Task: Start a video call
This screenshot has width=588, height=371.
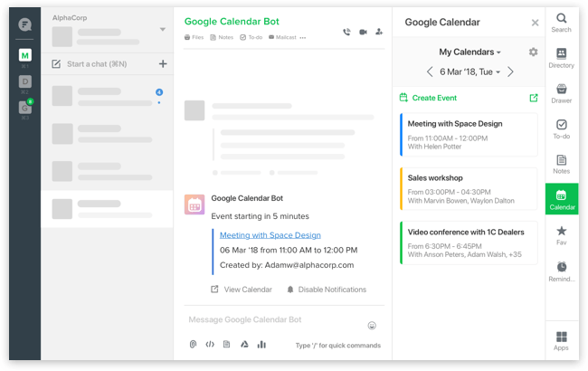Action: 363,32
